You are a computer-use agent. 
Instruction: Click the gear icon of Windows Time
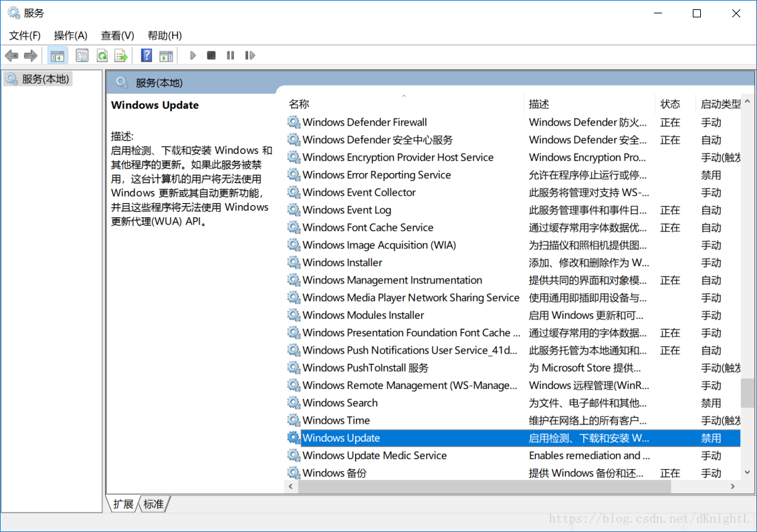click(294, 420)
